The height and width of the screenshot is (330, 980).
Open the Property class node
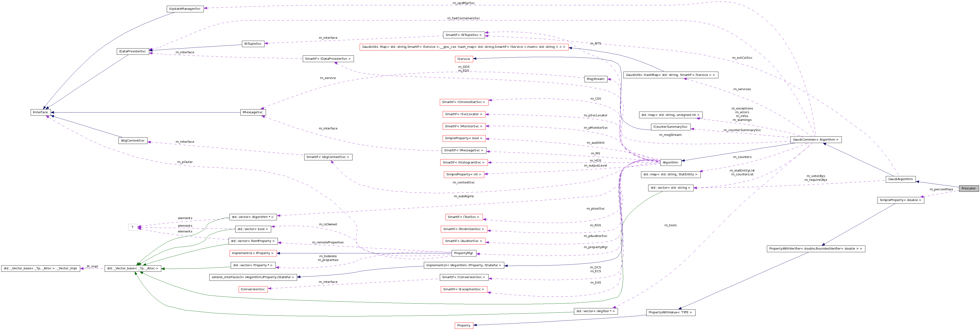[x=464, y=325]
